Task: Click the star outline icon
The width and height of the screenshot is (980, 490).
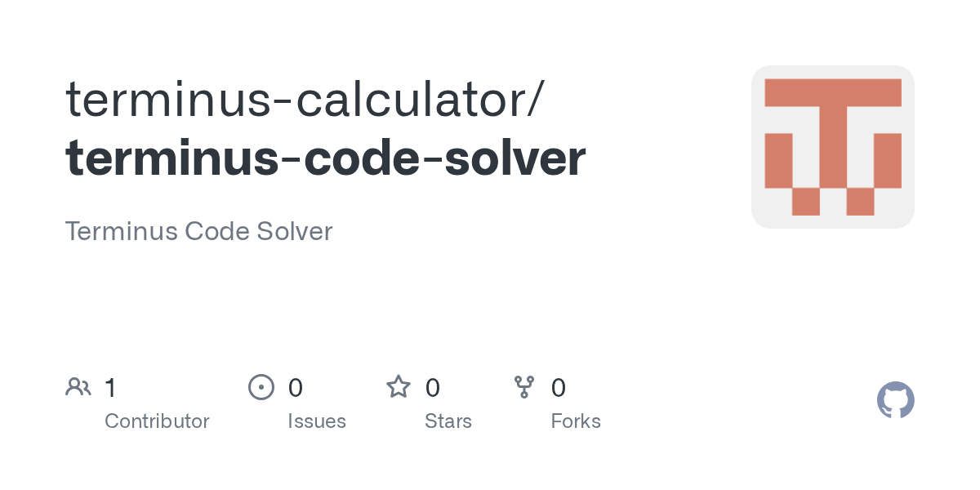Action: (399, 386)
